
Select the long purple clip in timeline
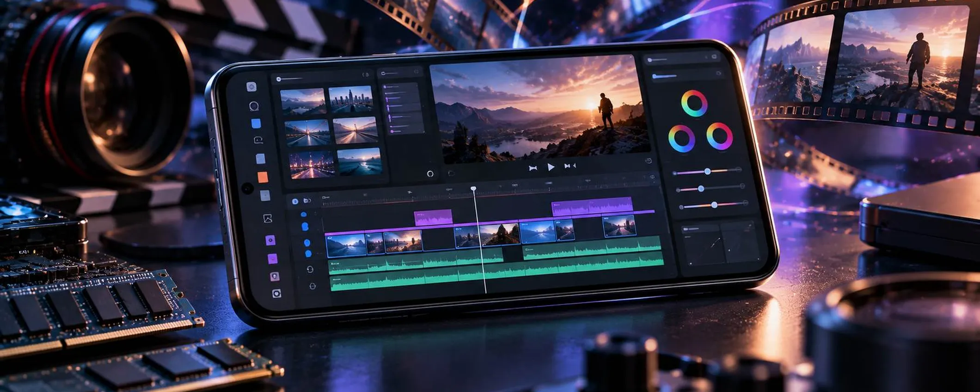593,207
